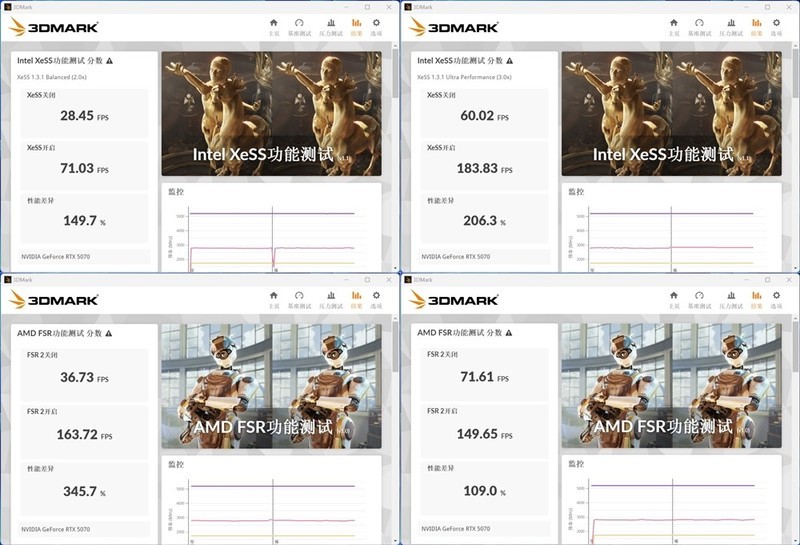Go to Home in XeSS Ultra Performance window
This screenshot has height=545, width=800.
[673, 23]
